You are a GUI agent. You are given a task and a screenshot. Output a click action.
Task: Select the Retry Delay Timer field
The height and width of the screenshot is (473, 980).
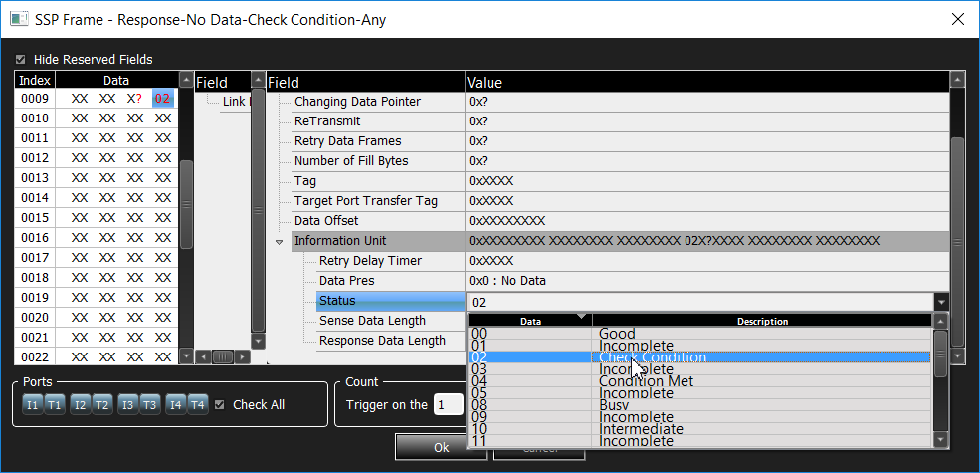[391, 261]
